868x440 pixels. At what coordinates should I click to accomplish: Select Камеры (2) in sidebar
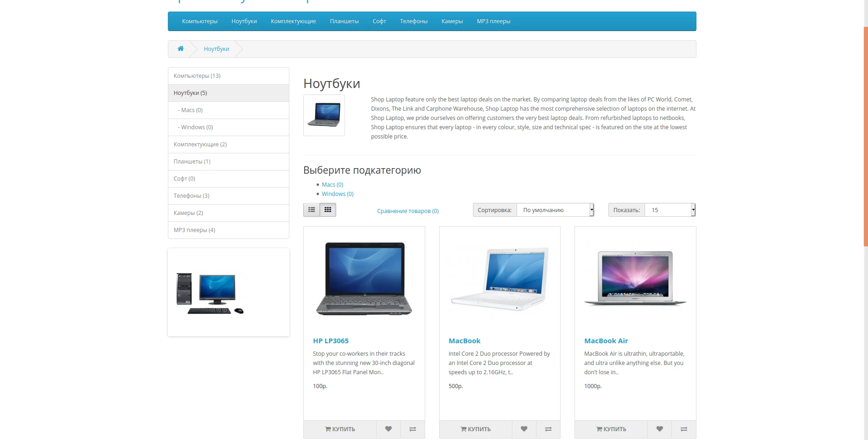(229, 213)
